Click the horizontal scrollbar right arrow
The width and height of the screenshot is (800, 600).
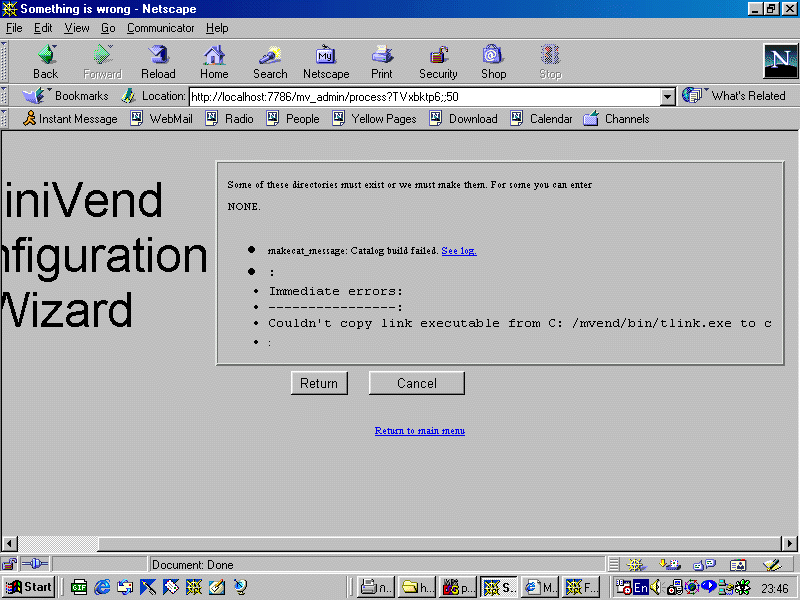coord(790,544)
